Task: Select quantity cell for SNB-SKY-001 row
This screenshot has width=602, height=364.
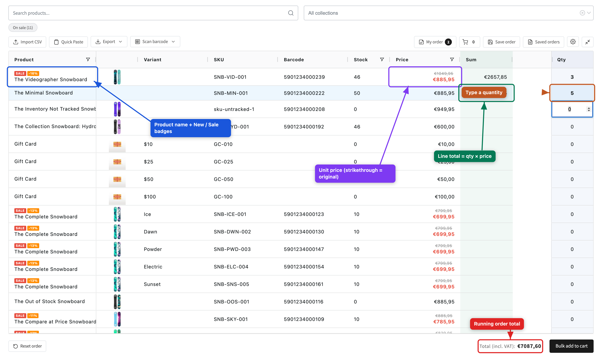Action: coord(572,319)
